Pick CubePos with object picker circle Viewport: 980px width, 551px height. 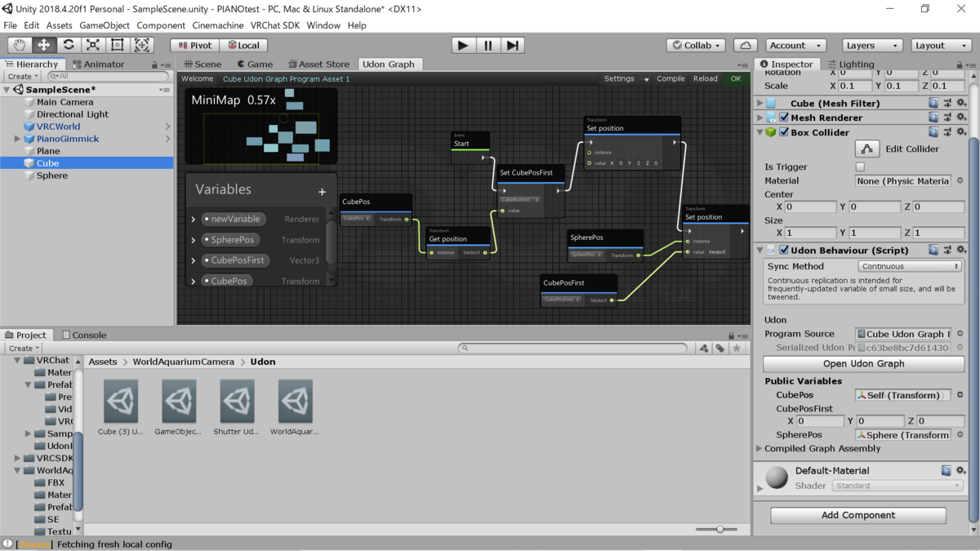pos(960,395)
